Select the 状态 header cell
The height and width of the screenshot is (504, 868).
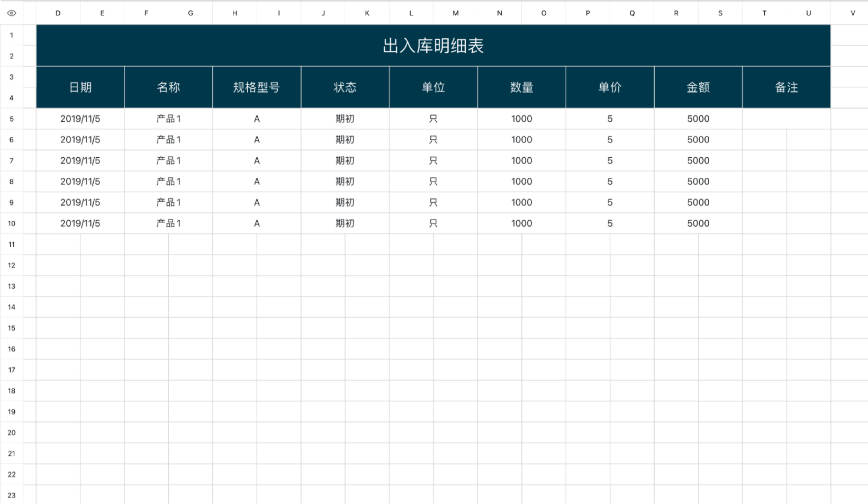tap(345, 87)
